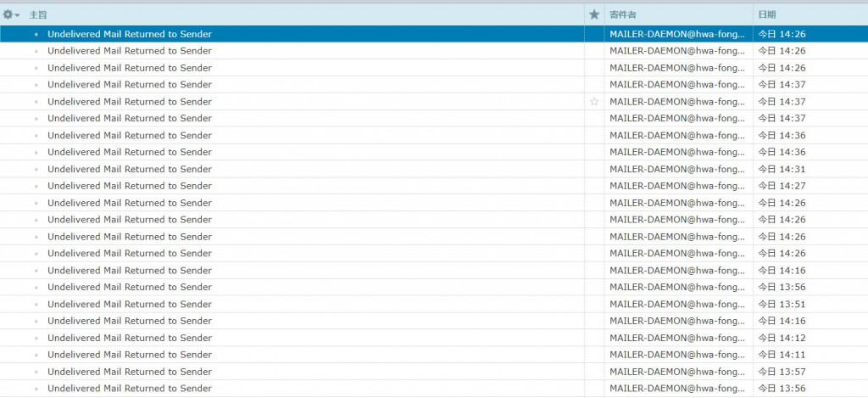Image resolution: width=868 pixels, height=398 pixels.
Task: Open the message subject received at 14:31
Action: coord(130,169)
